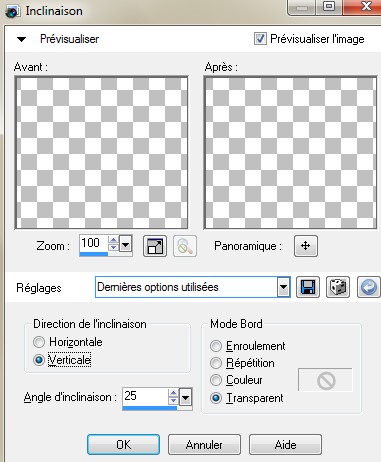Click the Angle d'inclinaison value field
The height and width of the screenshot is (462, 381).
tap(145, 397)
